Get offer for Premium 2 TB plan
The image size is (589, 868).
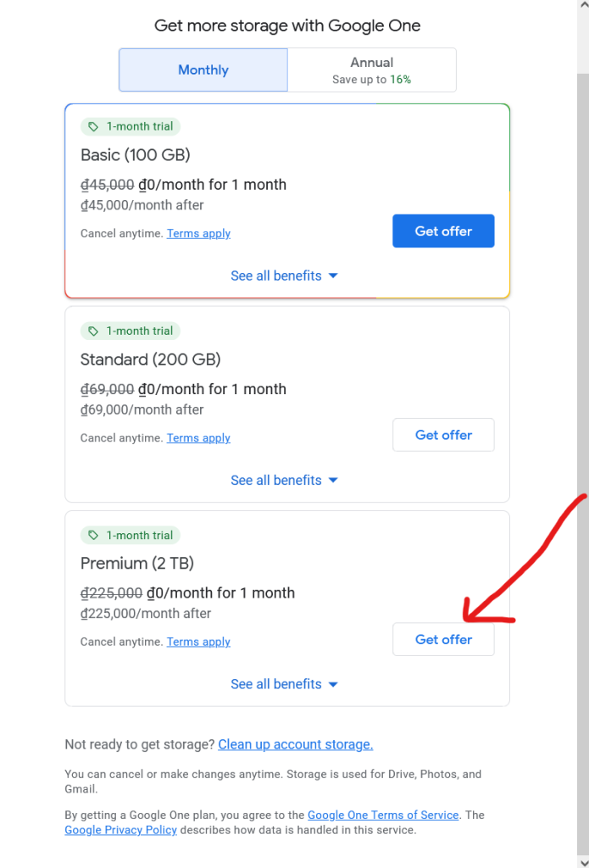443,639
